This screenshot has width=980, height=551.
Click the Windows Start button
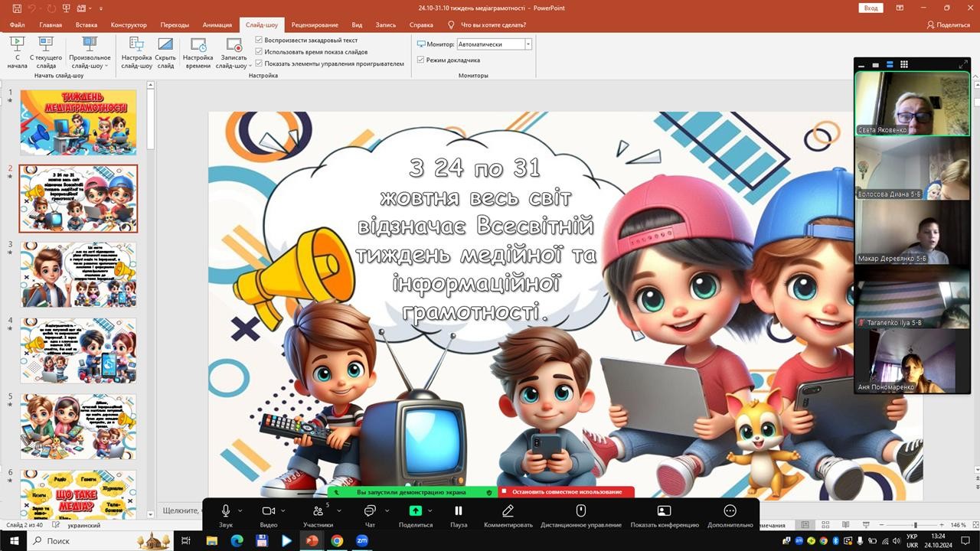tap(13, 540)
